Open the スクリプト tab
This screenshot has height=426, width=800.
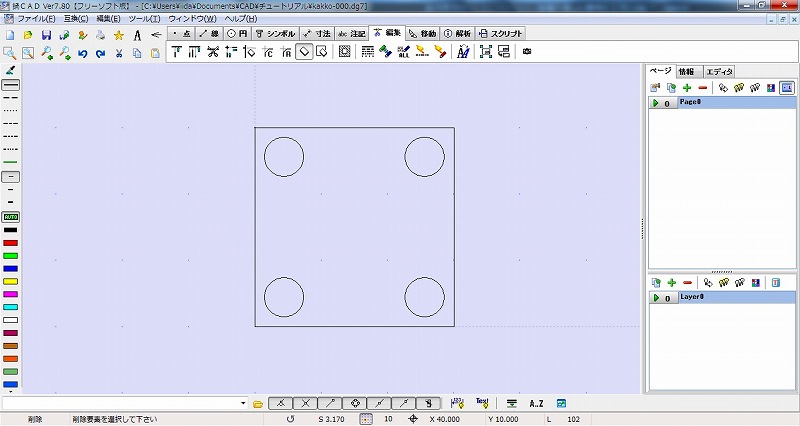(501, 33)
